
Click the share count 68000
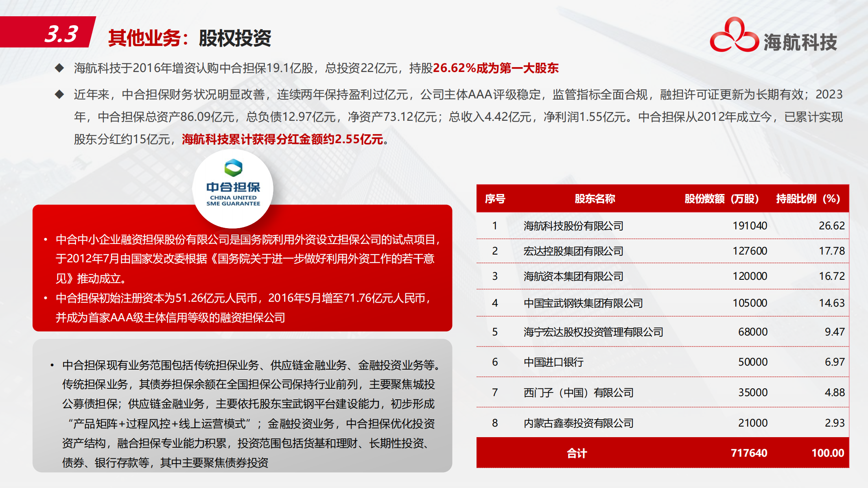(753, 332)
